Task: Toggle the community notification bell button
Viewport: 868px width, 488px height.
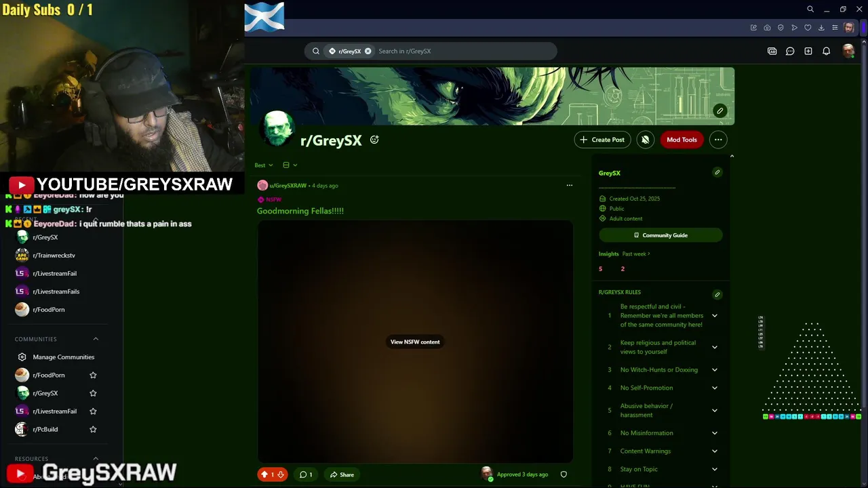Action: point(646,140)
